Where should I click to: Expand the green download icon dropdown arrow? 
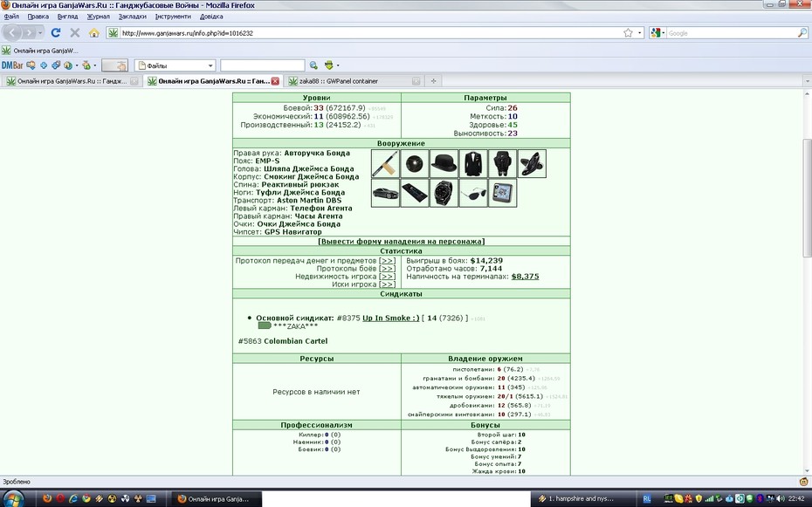[338, 65]
